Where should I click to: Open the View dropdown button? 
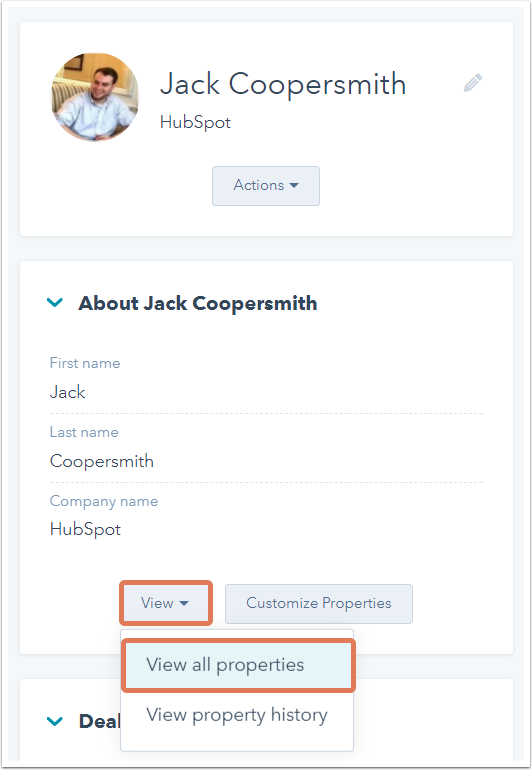[x=166, y=603]
